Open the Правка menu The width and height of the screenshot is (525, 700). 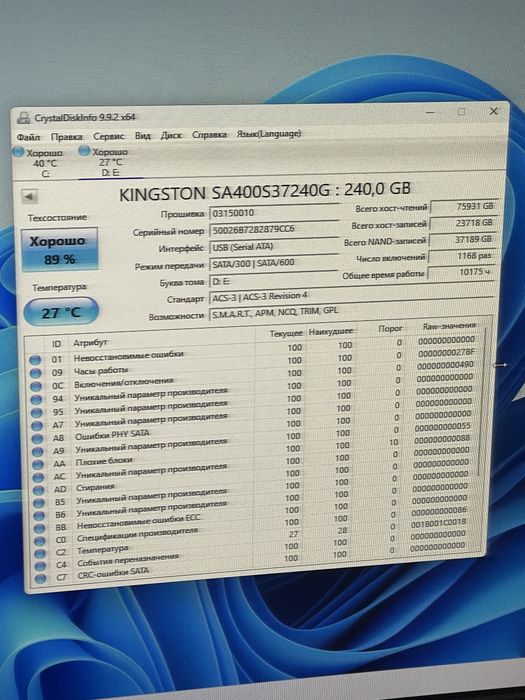coord(66,137)
